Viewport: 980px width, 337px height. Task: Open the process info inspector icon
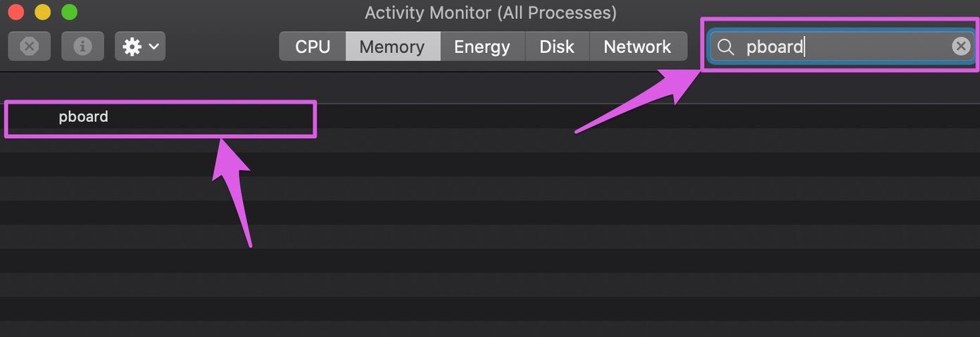[82, 47]
